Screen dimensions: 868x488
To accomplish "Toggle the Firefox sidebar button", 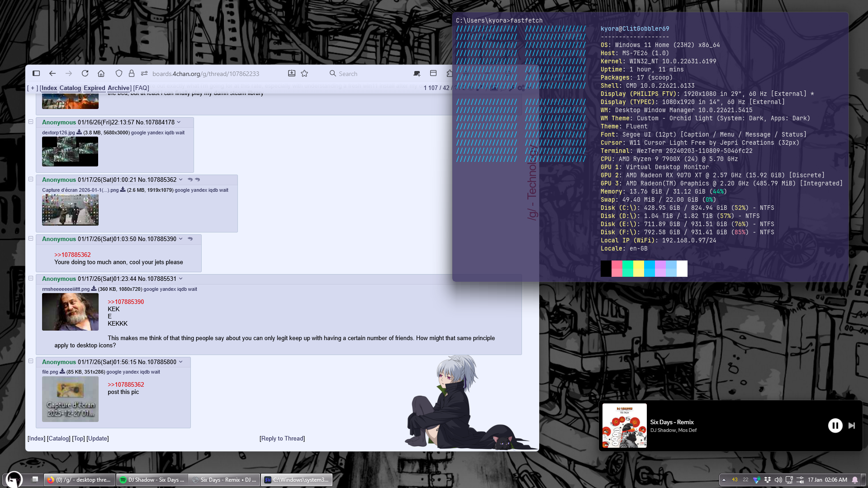I will (36, 73).
